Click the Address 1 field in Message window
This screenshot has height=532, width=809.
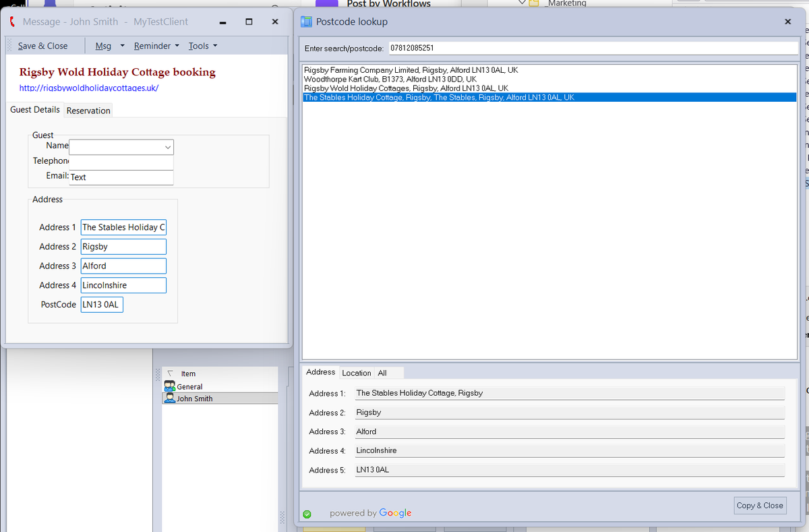(x=123, y=227)
